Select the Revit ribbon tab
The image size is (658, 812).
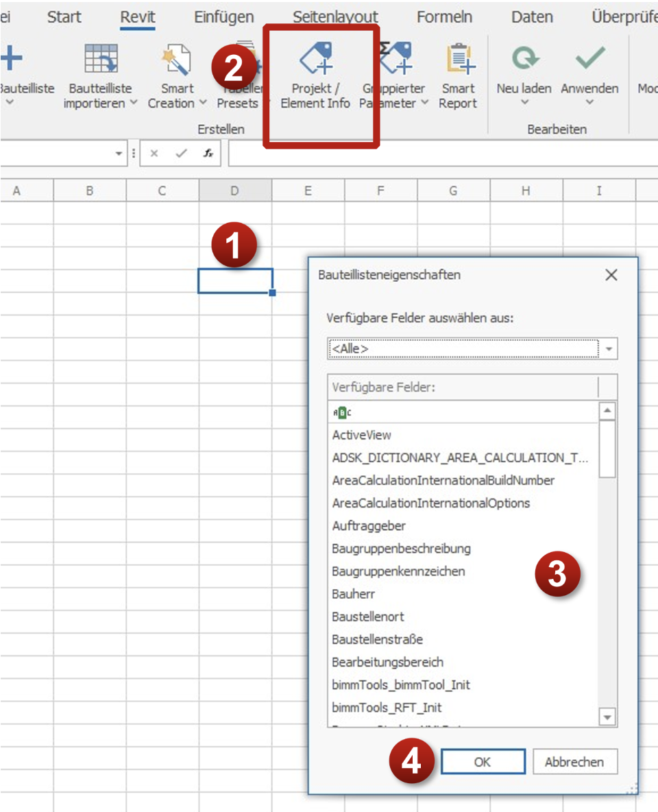[137, 17]
